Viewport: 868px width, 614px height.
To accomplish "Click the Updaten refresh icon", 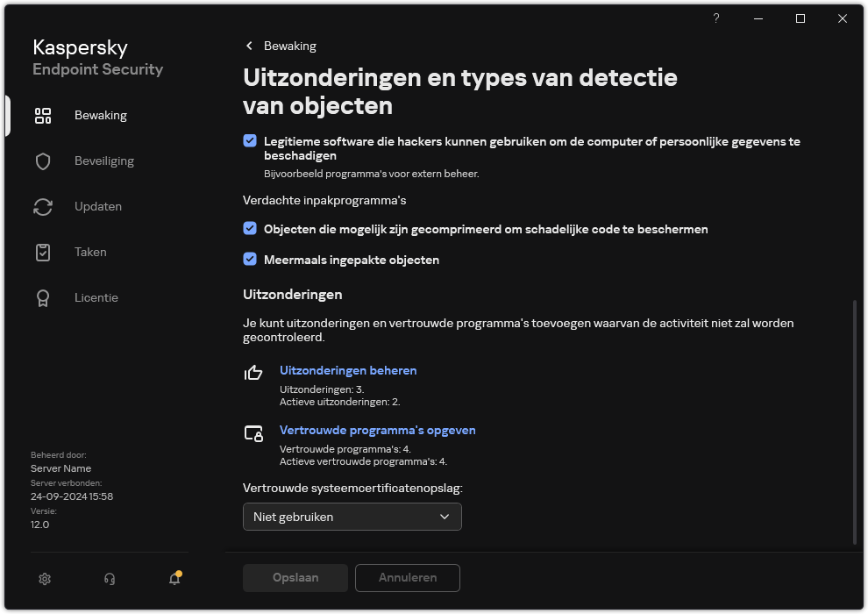I will [x=43, y=206].
